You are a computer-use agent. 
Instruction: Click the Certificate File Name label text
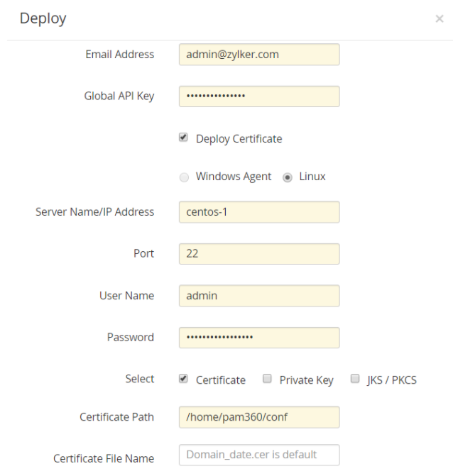(x=104, y=458)
